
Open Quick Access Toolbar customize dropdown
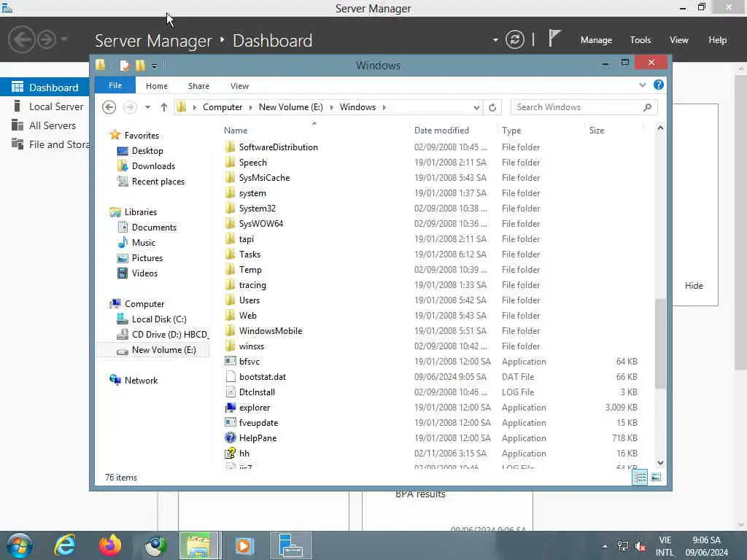pyautogui.click(x=154, y=66)
